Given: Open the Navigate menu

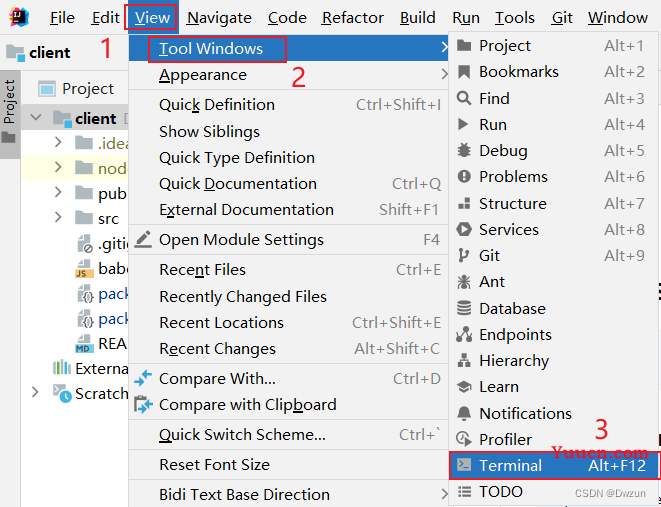Looking at the screenshot, I should (219, 18).
